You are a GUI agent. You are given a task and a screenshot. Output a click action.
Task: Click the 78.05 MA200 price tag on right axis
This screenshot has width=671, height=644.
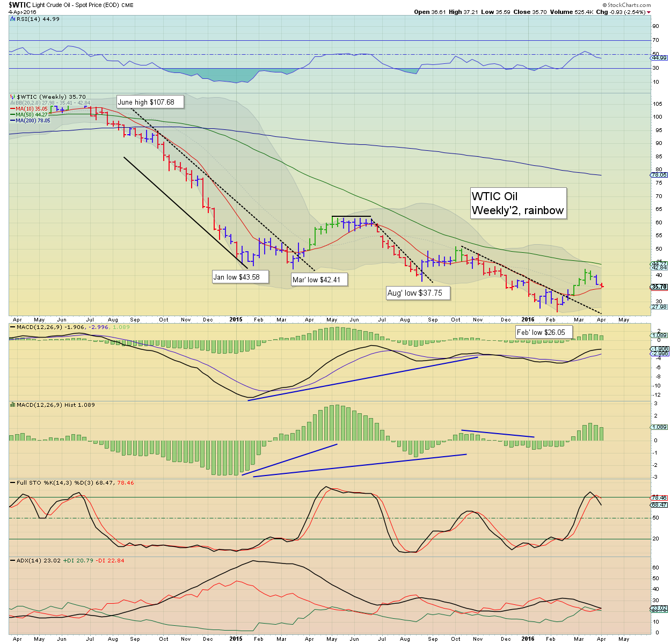tap(659, 175)
